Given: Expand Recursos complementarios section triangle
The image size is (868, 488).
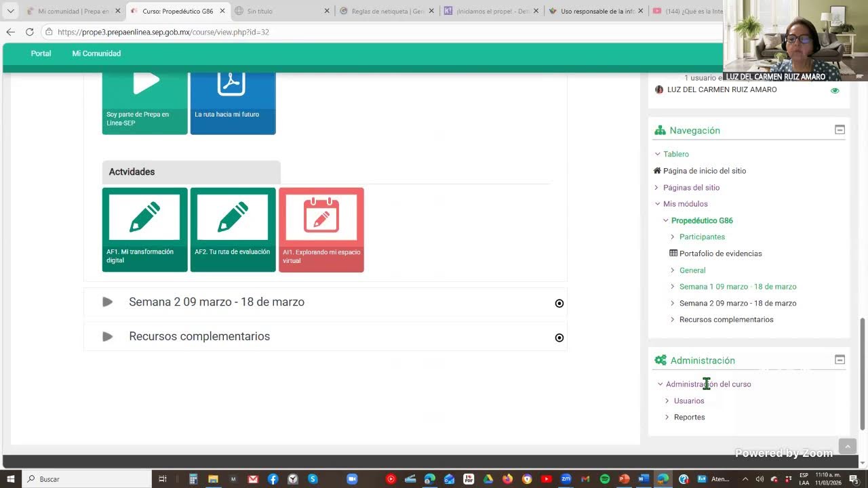Looking at the screenshot, I should [107, 336].
